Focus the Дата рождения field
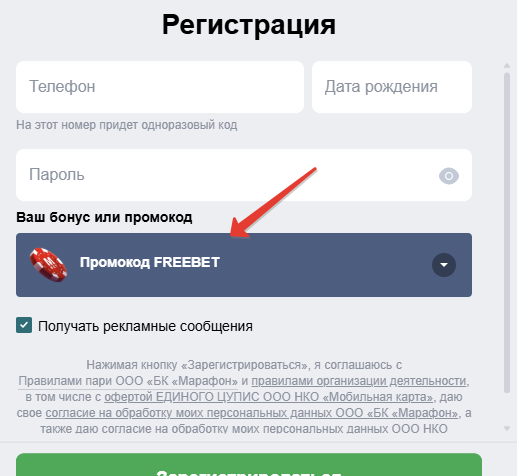Viewport: 517px width, 476px height. pos(392,87)
